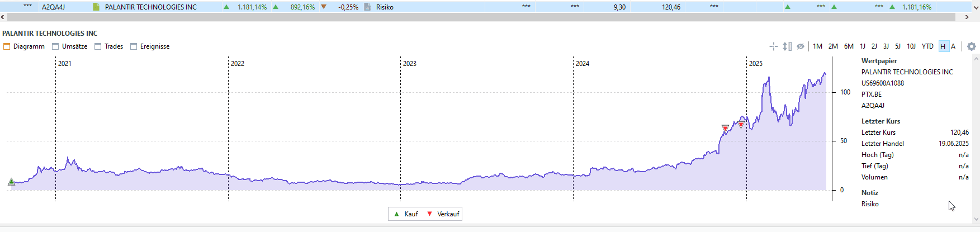Click the Hoch (Tag) label
Screen dimensions: 980x232
(878, 155)
